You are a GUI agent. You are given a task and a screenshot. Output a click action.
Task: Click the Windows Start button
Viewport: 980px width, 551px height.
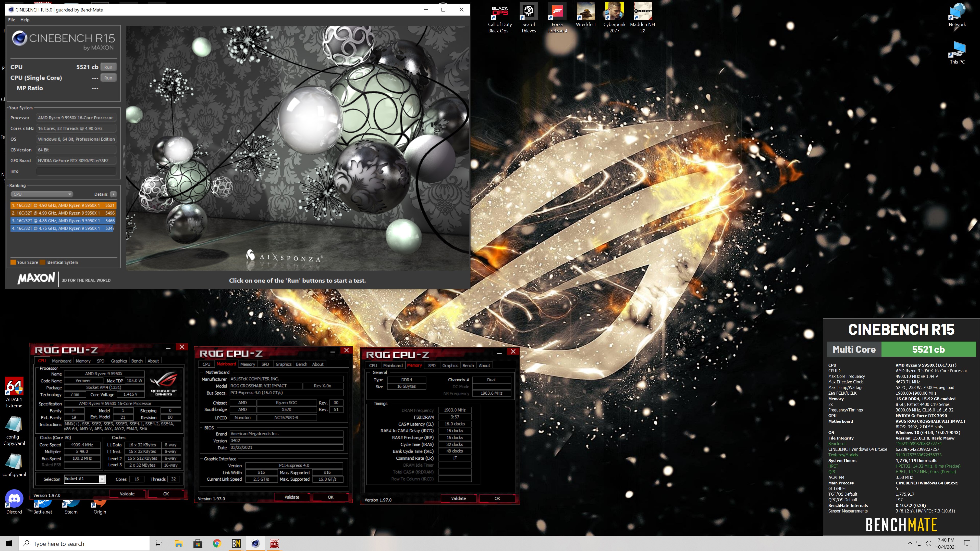tap(9, 543)
